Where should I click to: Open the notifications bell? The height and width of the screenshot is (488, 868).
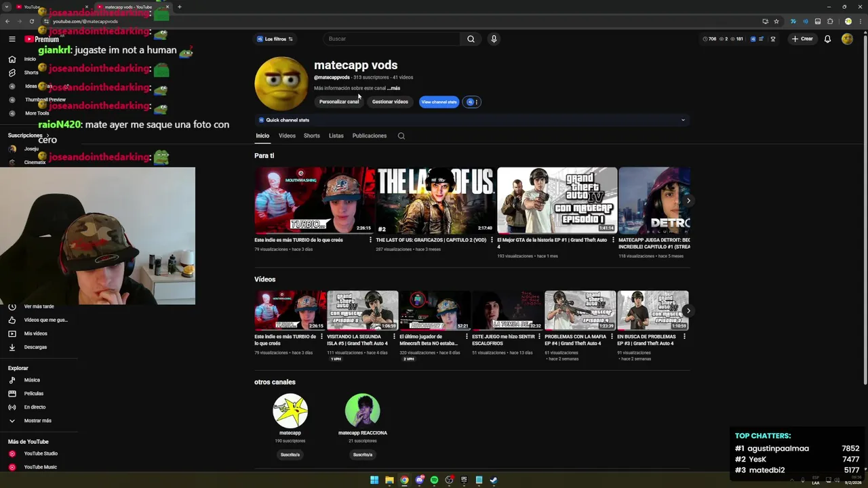[x=827, y=39]
